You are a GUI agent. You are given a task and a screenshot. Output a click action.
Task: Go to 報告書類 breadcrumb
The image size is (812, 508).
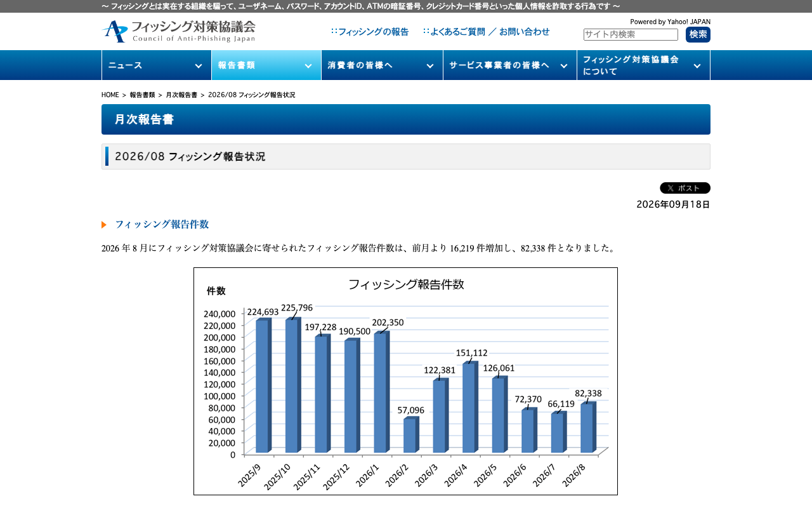click(x=143, y=95)
